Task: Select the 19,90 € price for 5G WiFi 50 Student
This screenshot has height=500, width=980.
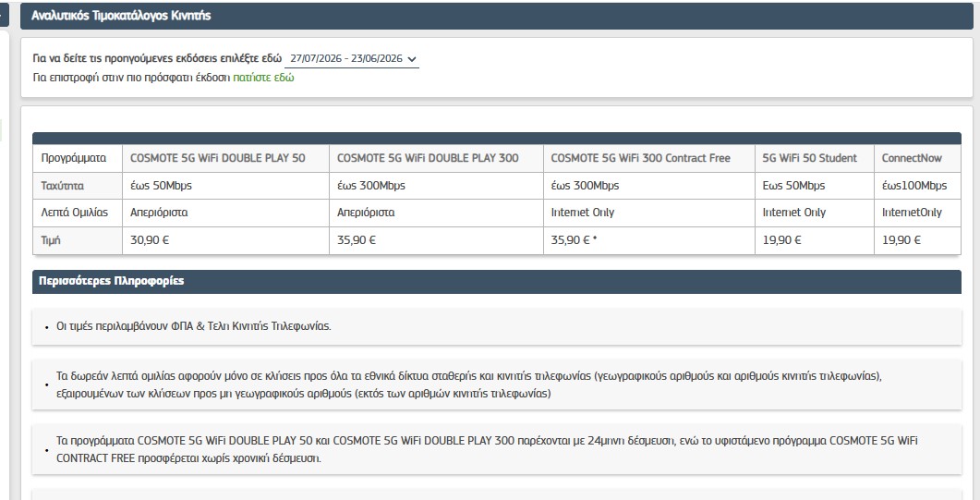Action: click(x=815, y=240)
